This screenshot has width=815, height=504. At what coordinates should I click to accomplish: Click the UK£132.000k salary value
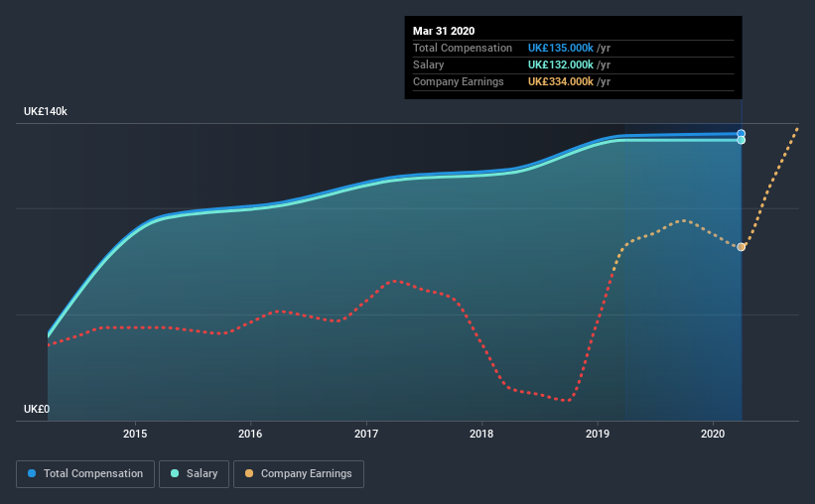(561, 64)
